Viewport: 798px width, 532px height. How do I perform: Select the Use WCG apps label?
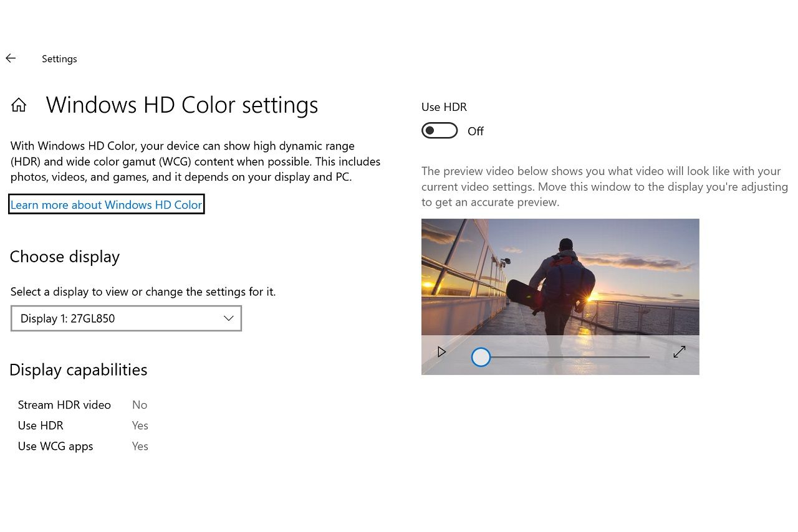pyautogui.click(x=55, y=446)
